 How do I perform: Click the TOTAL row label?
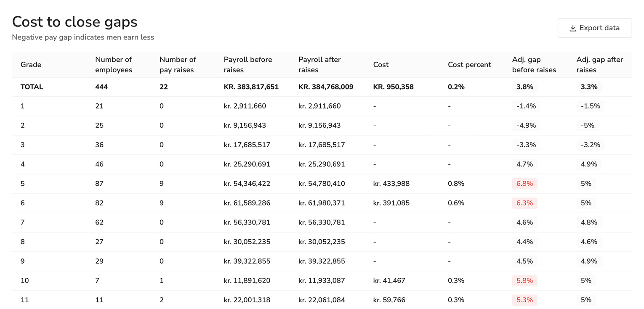pyautogui.click(x=32, y=87)
